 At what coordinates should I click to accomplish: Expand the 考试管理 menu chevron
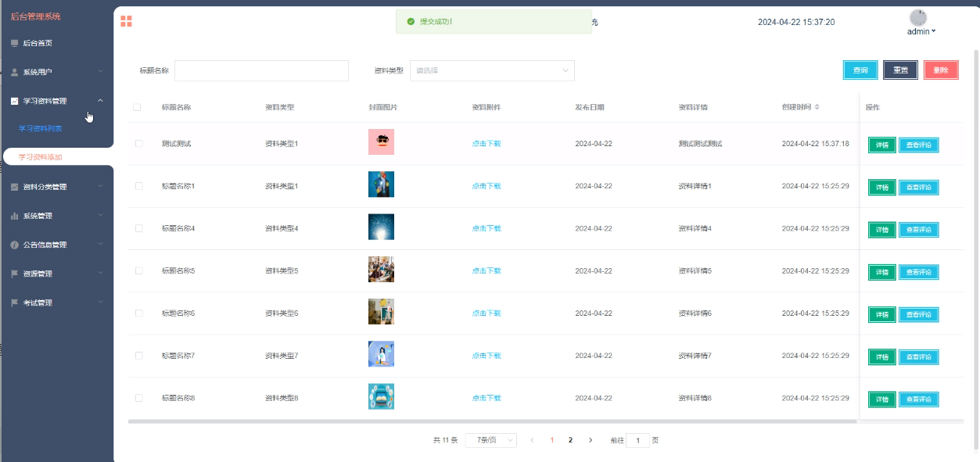[100, 303]
